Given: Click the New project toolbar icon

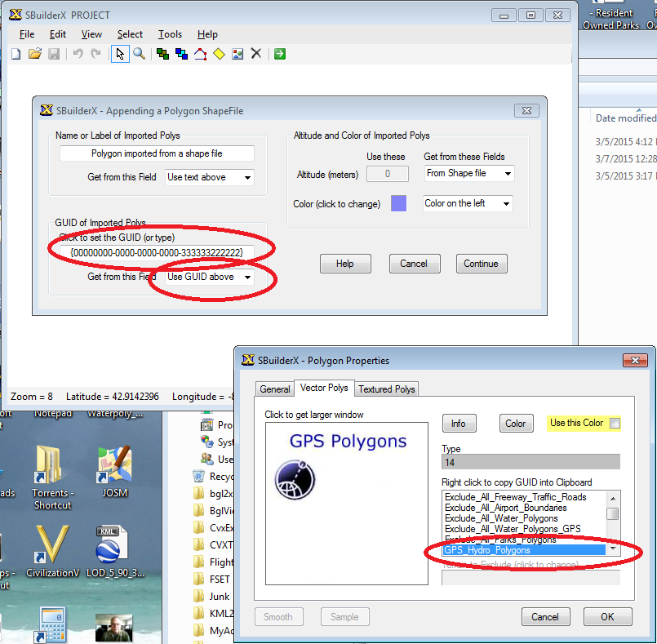Looking at the screenshot, I should [16, 54].
